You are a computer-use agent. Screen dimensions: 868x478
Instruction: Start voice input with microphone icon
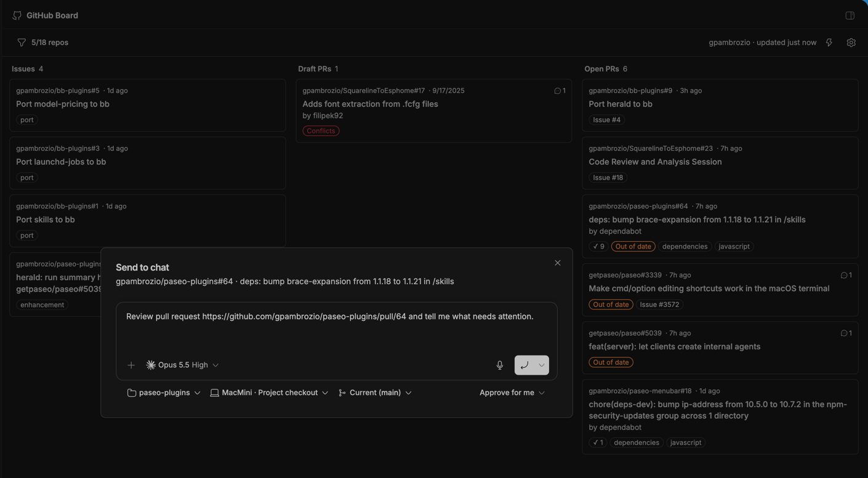[x=500, y=365]
